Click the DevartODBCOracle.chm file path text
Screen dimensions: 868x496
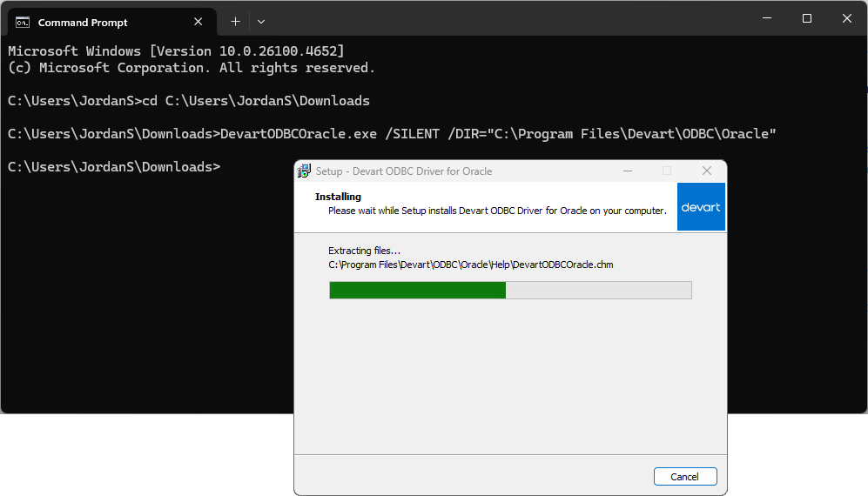tap(470, 265)
